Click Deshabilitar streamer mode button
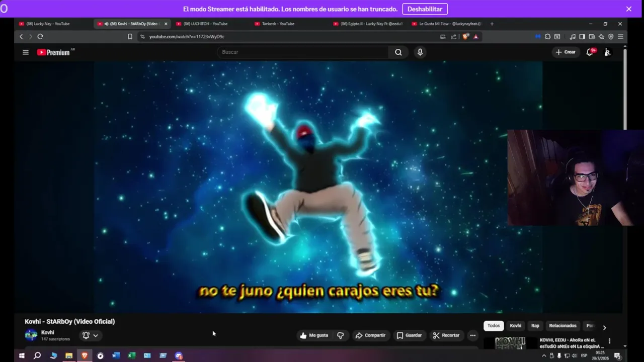Image resolution: width=644 pixels, height=362 pixels. pos(425,9)
